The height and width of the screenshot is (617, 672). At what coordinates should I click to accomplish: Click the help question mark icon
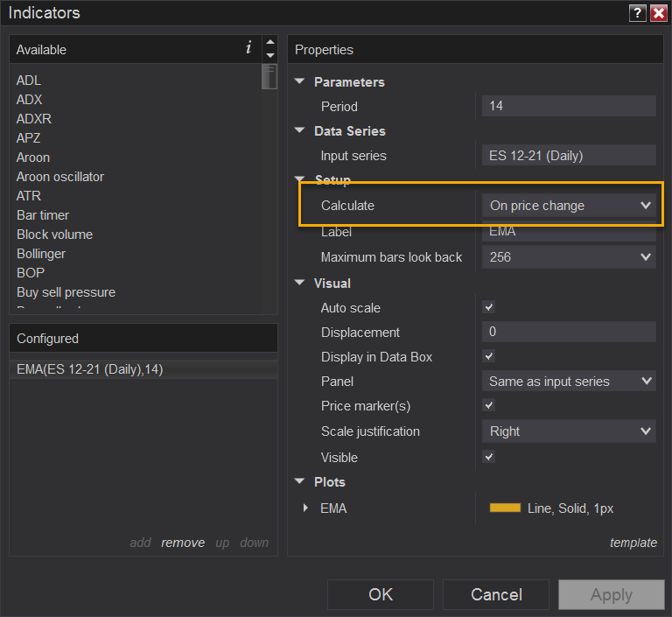click(x=637, y=13)
